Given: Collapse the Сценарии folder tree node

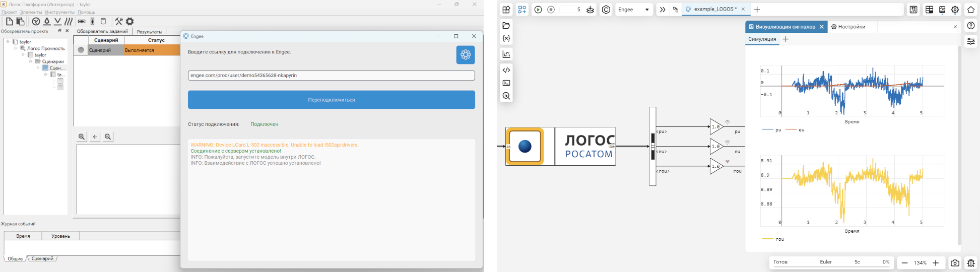Looking at the screenshot, I should 31,61.
